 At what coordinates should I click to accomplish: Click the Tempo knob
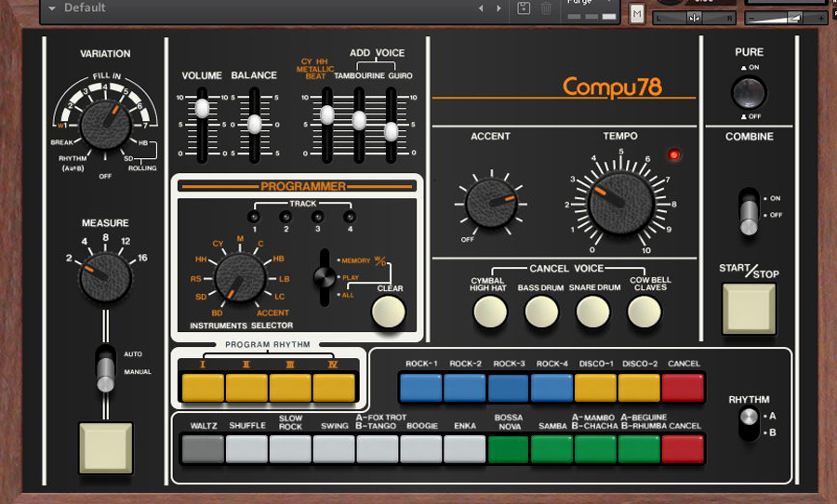620,202
